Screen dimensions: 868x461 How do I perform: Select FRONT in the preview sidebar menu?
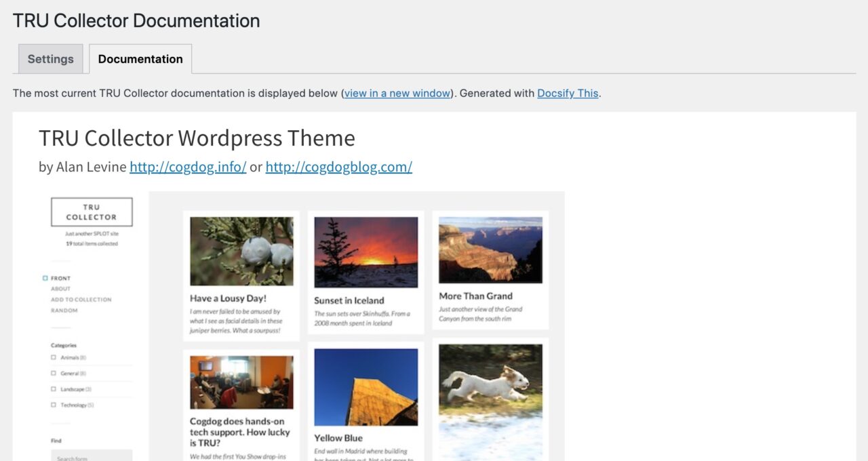coord(60,278)
